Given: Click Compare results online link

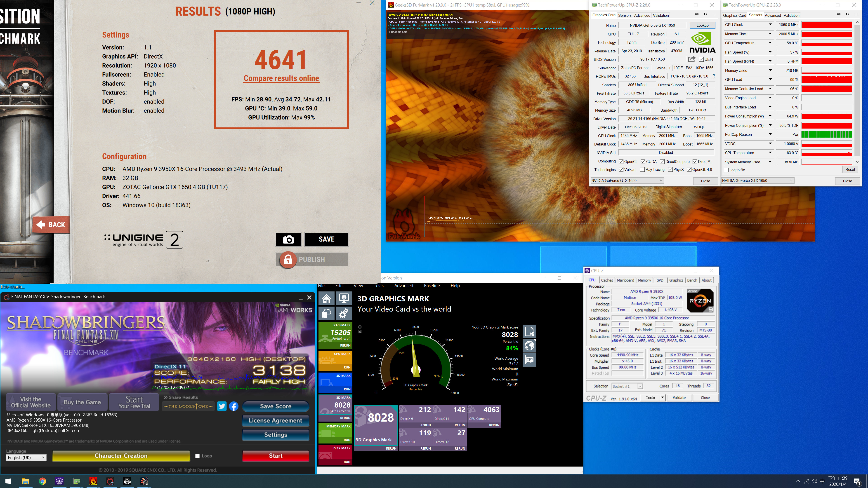Looking at the screenshot, I should pos(281,78).
